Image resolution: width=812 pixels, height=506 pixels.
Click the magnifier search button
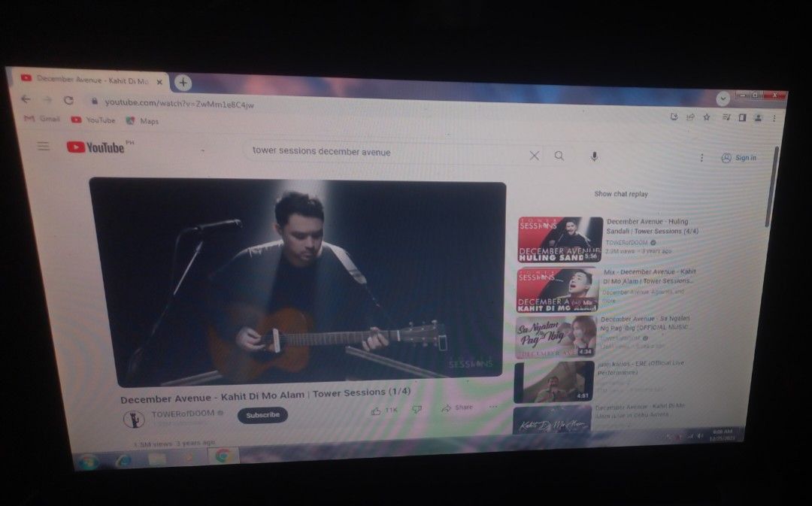(x=559, y=156)
